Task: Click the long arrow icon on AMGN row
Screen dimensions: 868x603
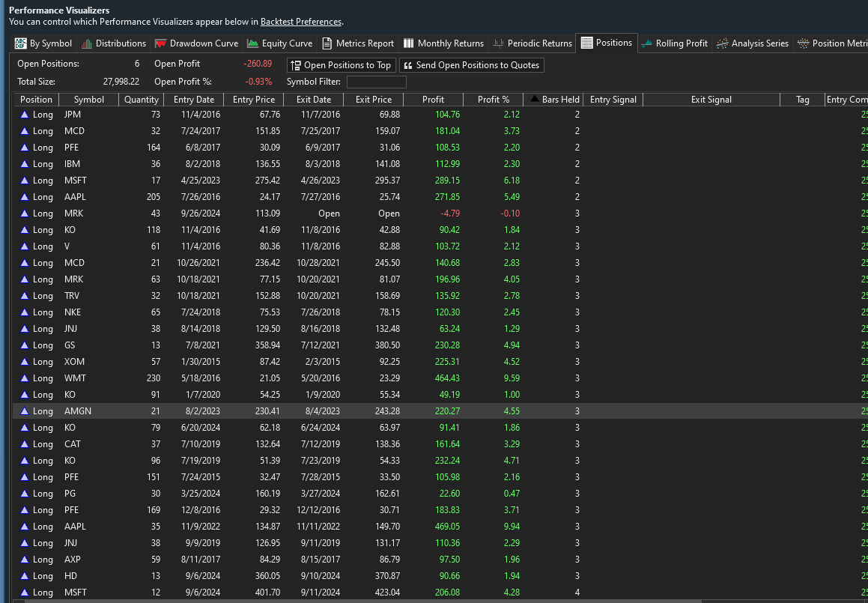Action: [24, 410]
